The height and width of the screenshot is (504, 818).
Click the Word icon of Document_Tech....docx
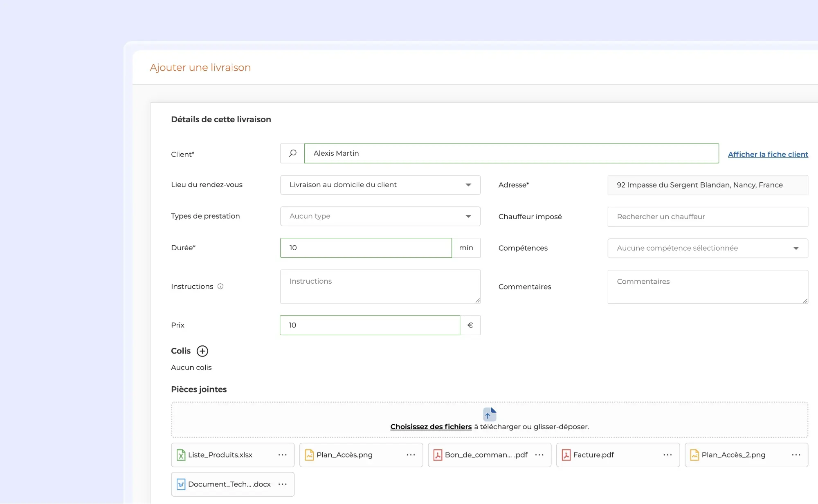pyautogui.click(x=181, y=484)
